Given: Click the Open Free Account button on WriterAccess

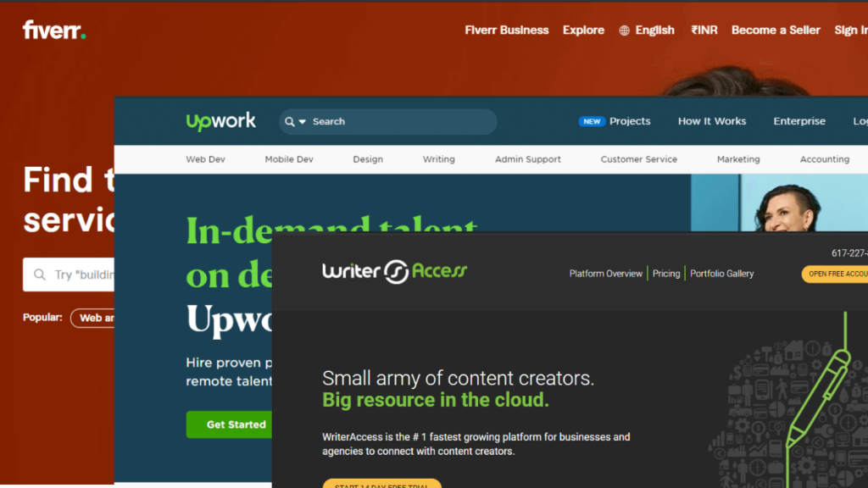Looking at the screenshot, I should point(835,274).
